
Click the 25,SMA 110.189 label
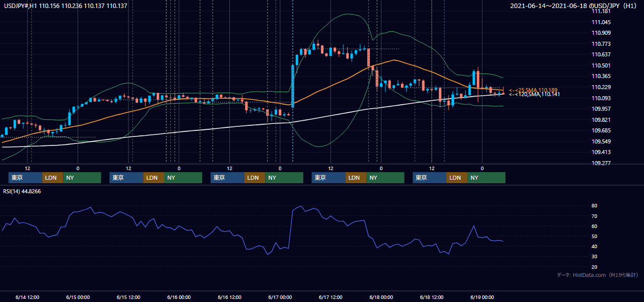click(533, 90)
